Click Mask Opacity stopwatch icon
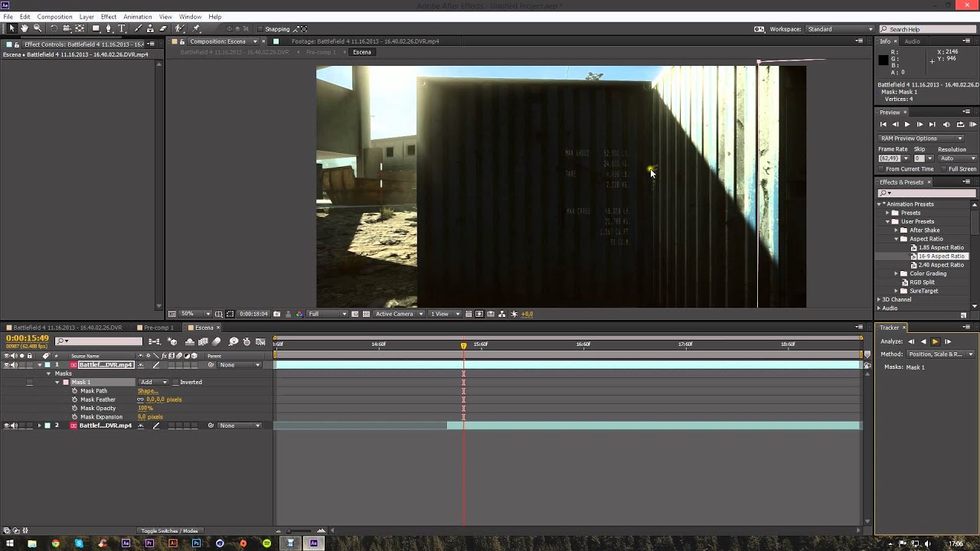 click(74, 408)
